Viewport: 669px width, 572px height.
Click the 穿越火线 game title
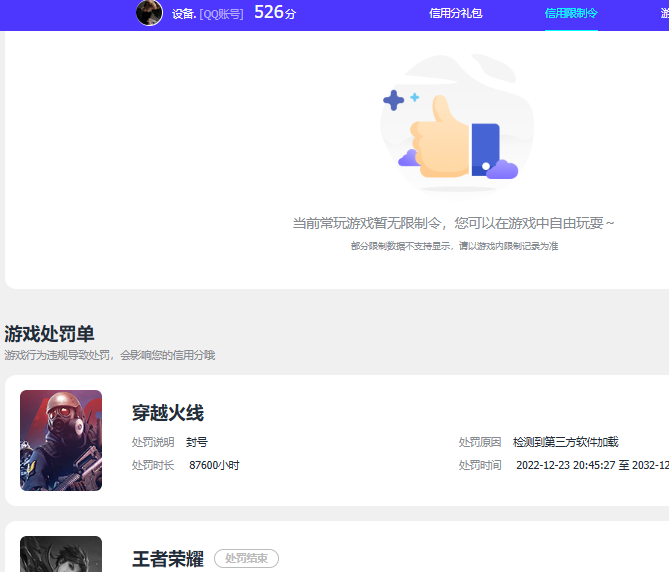pos(168,413)
